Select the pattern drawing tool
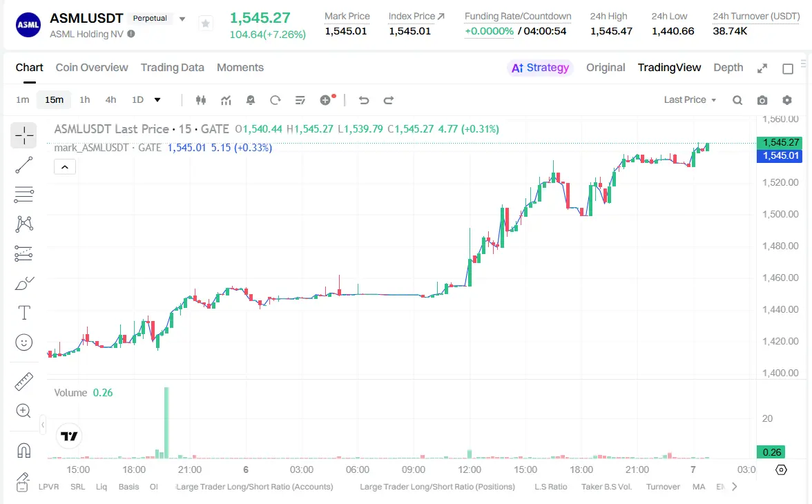The height and width of the screenshot is (504, 812). tap(23, 224)
